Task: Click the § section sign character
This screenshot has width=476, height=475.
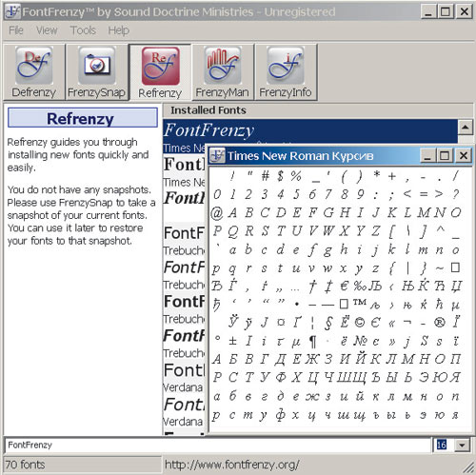Action: point(328,323)
